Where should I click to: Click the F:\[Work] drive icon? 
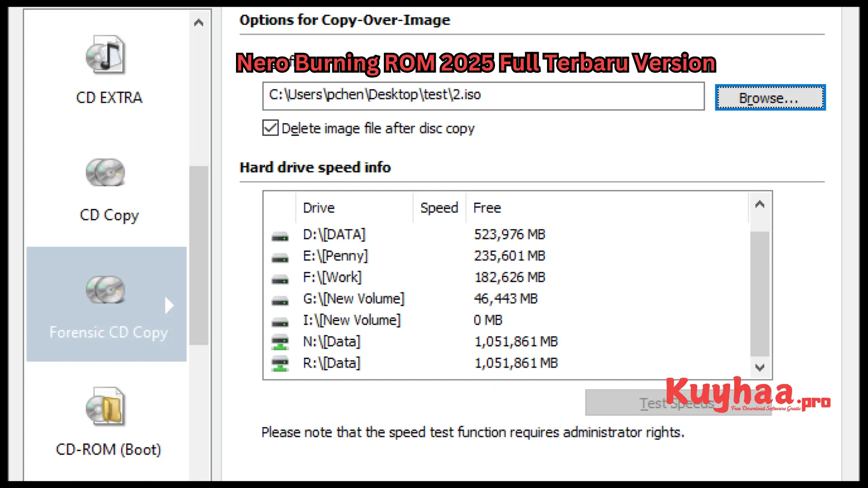[x=280, y=279]
